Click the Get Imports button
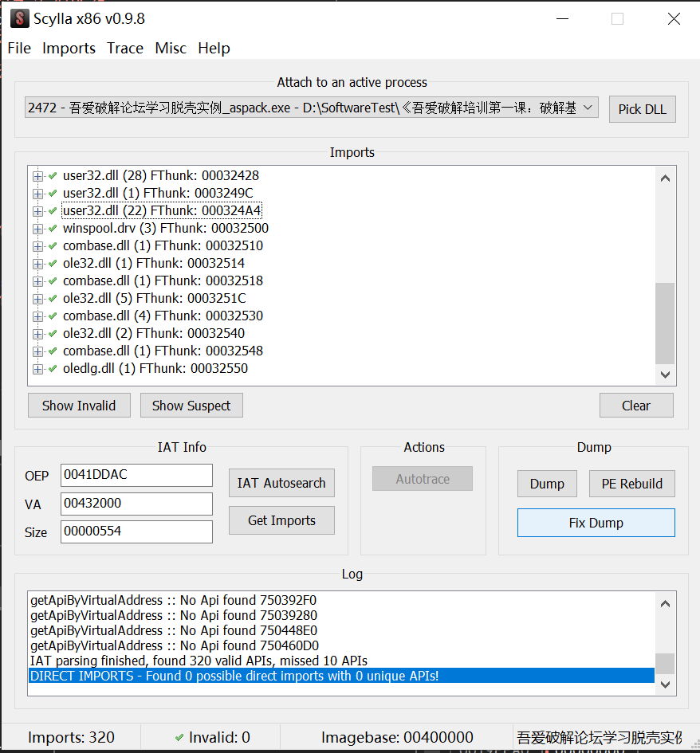This screenshot has height=753, width=700. pos(281,520)
